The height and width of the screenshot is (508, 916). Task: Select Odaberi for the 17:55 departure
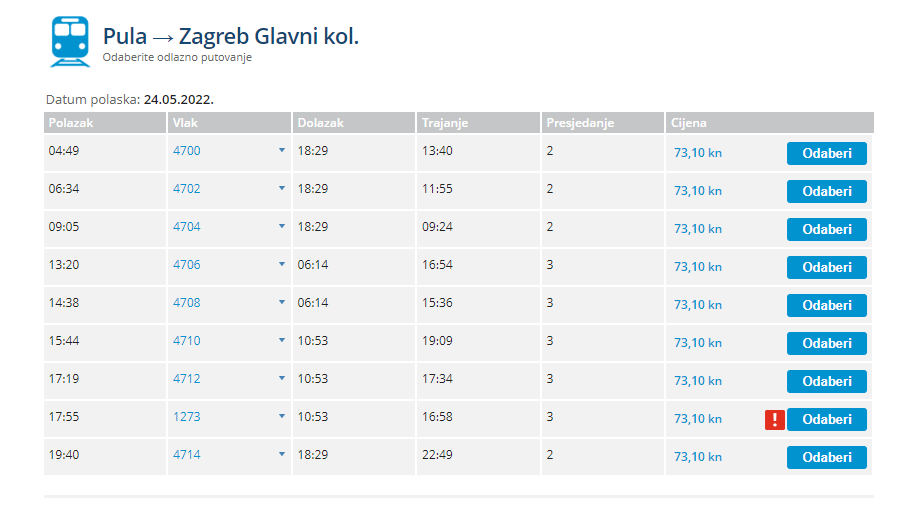click(827, 419)
